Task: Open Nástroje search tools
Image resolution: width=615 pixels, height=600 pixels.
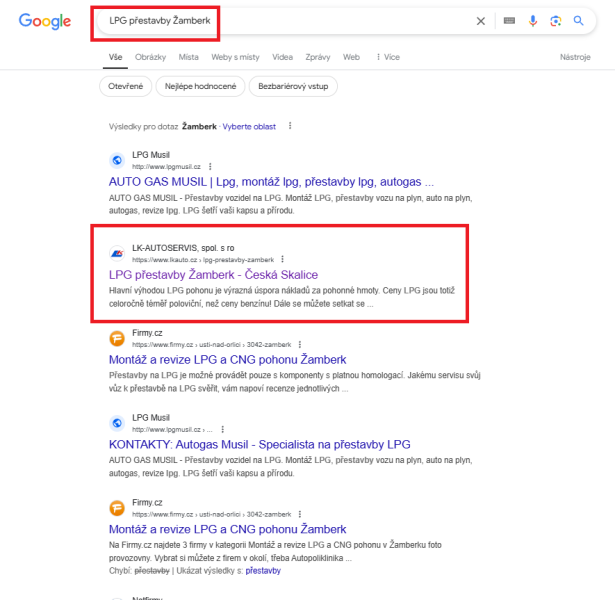Action: click(575, 57)
